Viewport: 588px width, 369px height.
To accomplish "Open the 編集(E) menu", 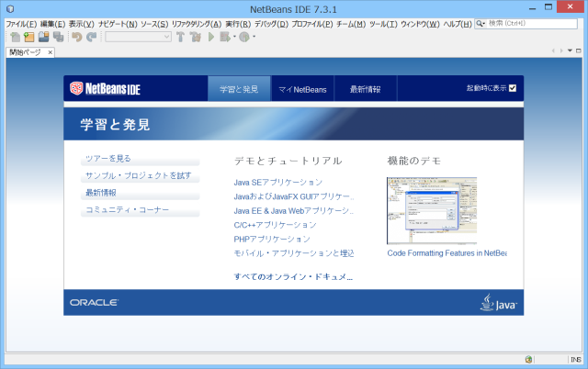I will pyautogui.click(x=52, y=24).
